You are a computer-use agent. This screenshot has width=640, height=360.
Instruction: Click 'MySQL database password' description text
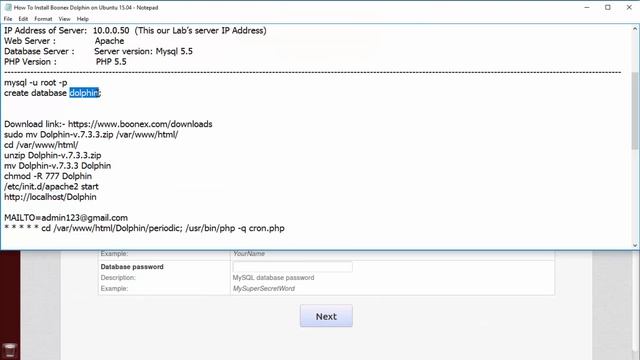[273, 278]
